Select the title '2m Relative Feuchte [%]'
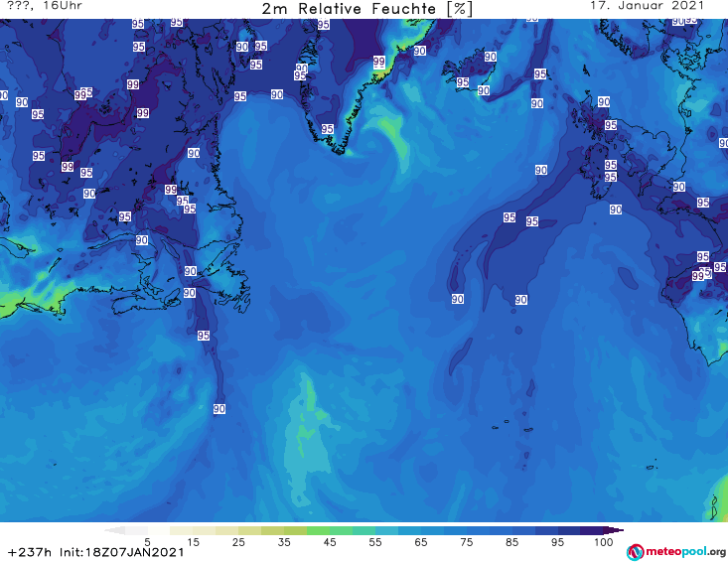The image size is (728, 562). [367, 9]
